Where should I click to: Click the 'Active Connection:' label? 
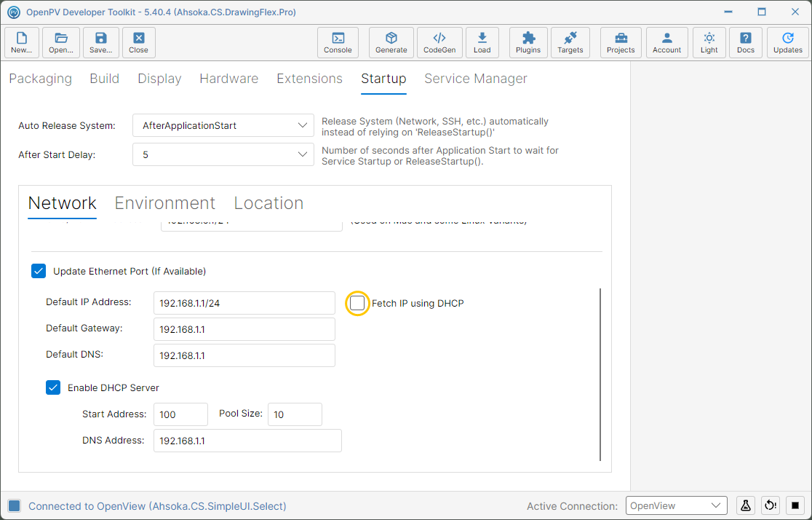572,506
